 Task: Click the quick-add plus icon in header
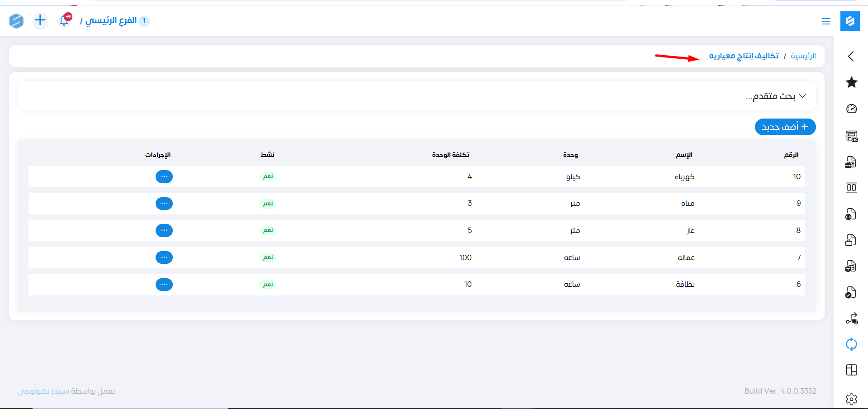[40, 20]
